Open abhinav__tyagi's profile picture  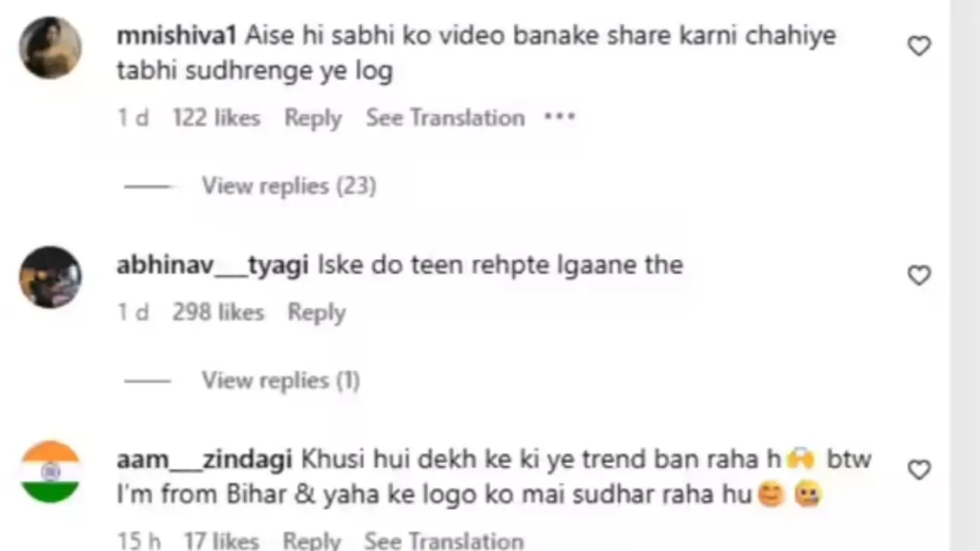pos(50,276)
